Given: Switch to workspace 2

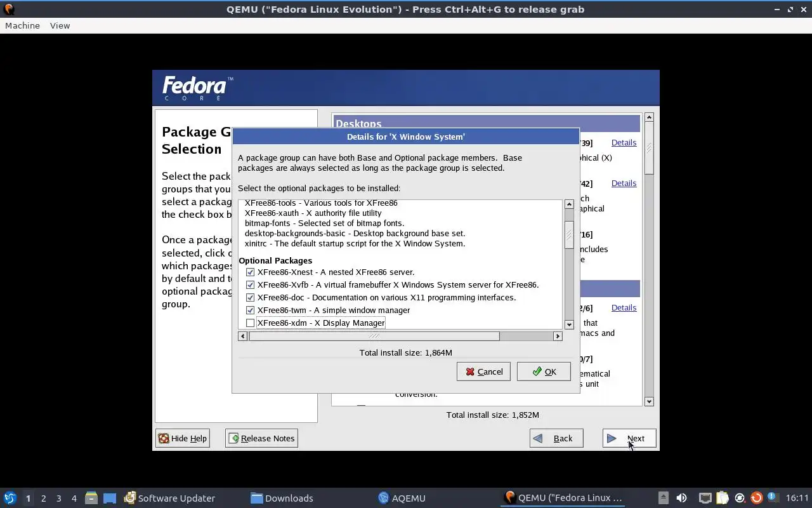Looking at the screenshot, I should point(43,498).
